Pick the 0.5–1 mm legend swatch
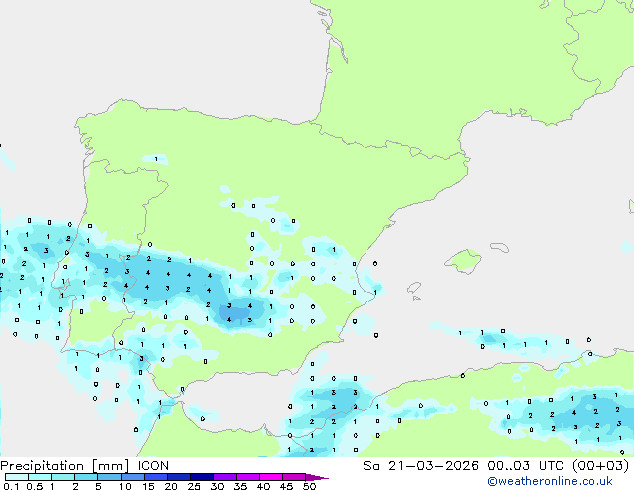Image resolution: width=634 pixels, height=490 pixels. point(40,477)
